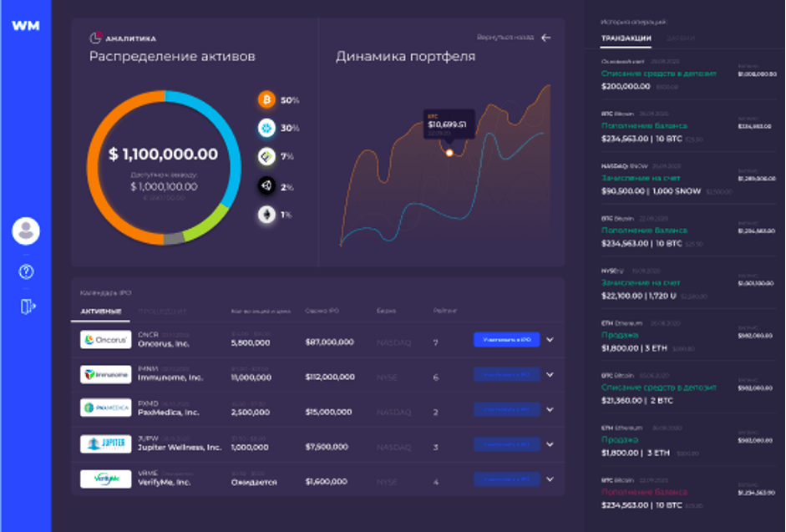Click the Oncorus, Inc. company name
786x532 pixels.
[x=164, y=344]
